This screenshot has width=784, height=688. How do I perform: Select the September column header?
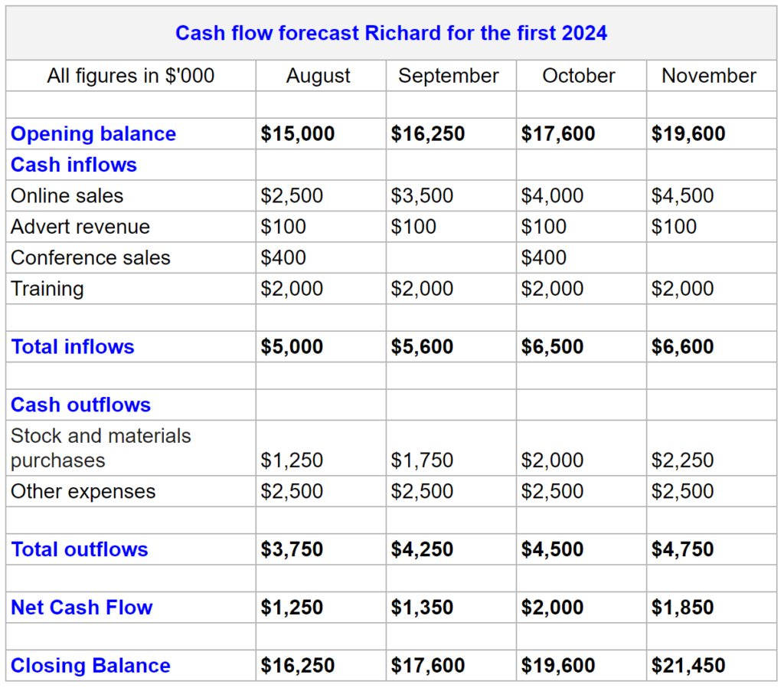point(449,76)
